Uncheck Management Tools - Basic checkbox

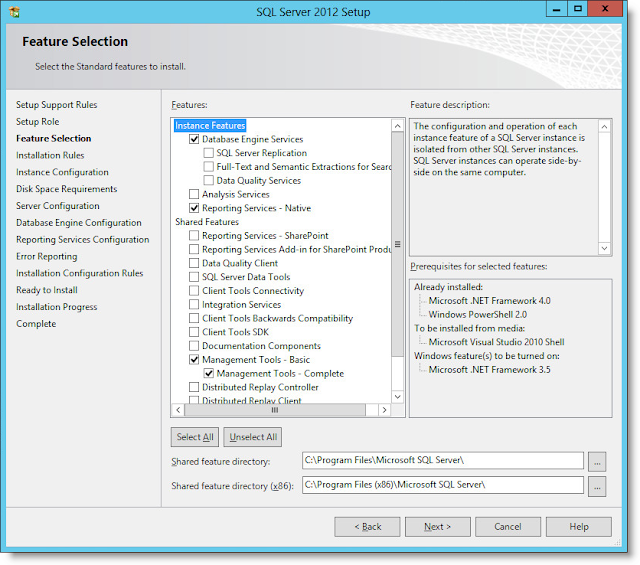(x=194, y=360)
